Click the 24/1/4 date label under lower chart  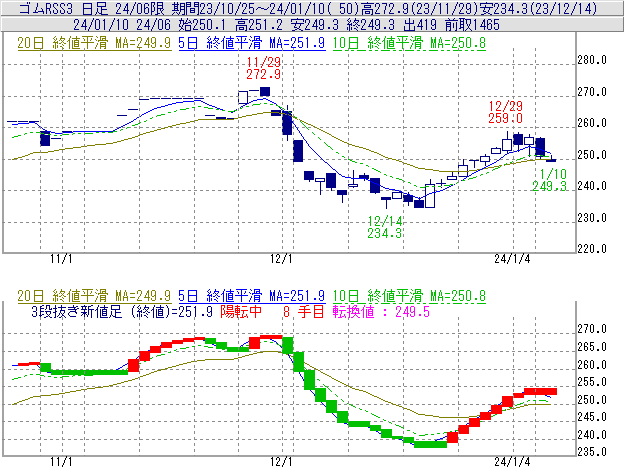513,462
